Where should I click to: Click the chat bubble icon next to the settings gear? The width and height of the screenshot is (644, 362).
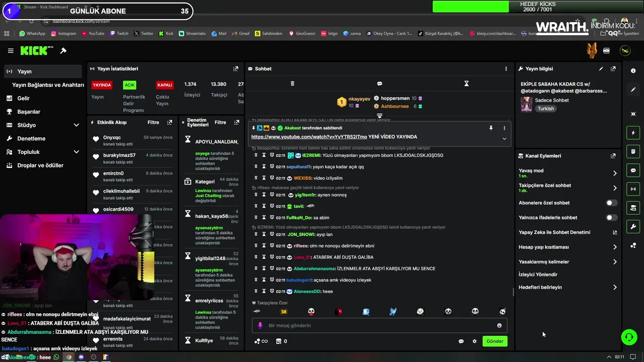point(461,341)
